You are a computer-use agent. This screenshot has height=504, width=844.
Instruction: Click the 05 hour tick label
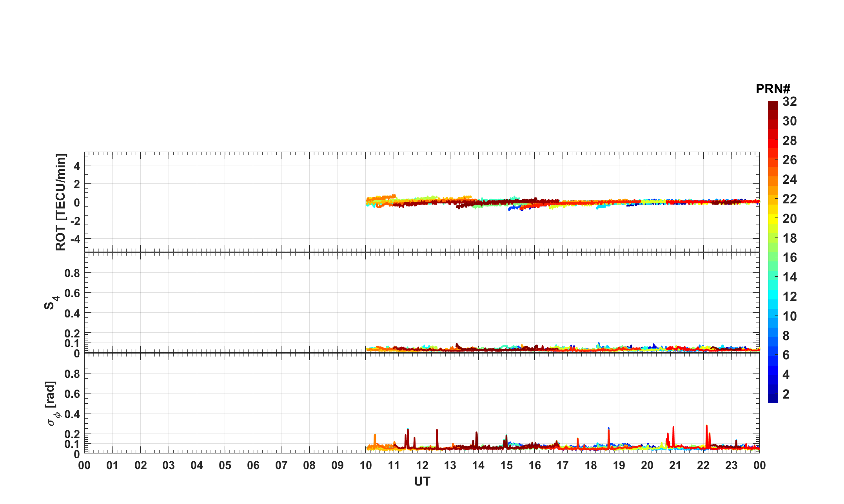[x=225, y=466]
